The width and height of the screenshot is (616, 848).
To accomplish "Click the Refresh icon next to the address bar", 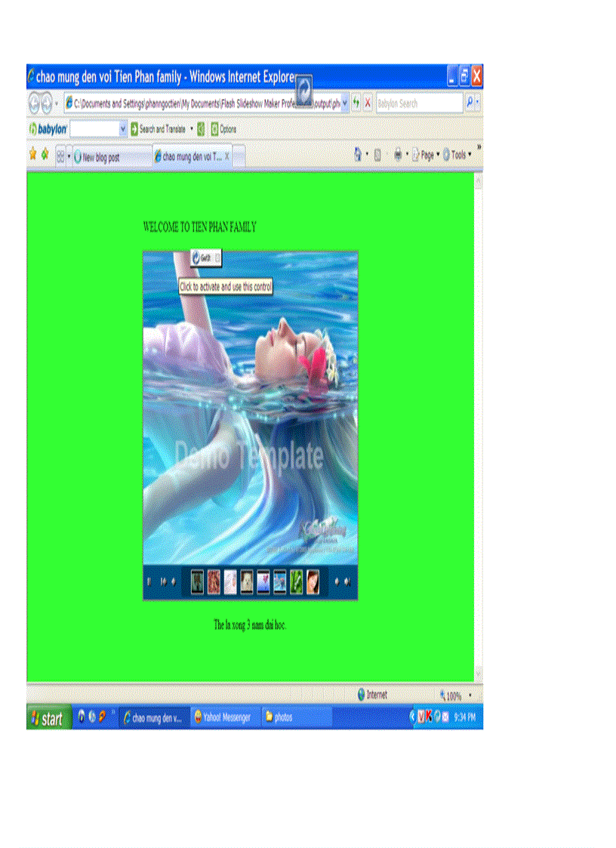I will pyautogui.click(x=356, y=103).
